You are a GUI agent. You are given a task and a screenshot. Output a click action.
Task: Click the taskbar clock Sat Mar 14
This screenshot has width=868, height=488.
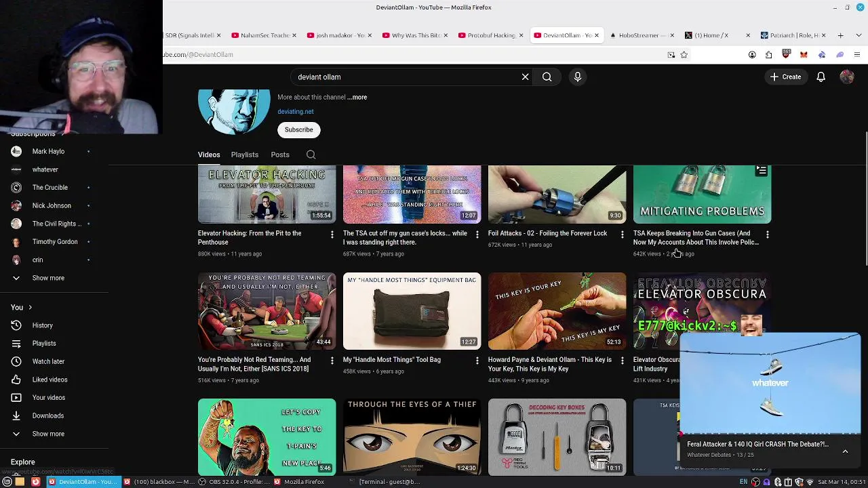[x=842, y=482]
